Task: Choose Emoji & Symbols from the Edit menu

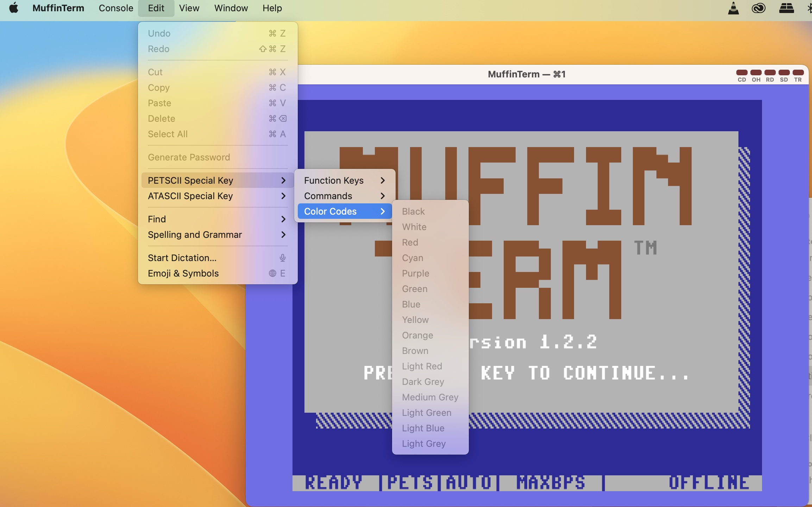Action: pyautogui.click(x=218, y=273)
